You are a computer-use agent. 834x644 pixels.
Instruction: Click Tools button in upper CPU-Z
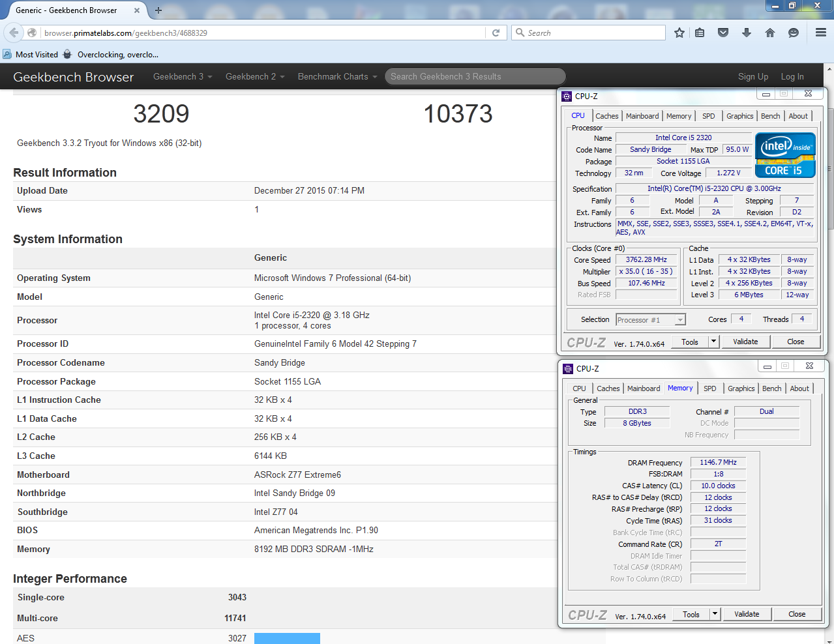[x=690, y=342]
